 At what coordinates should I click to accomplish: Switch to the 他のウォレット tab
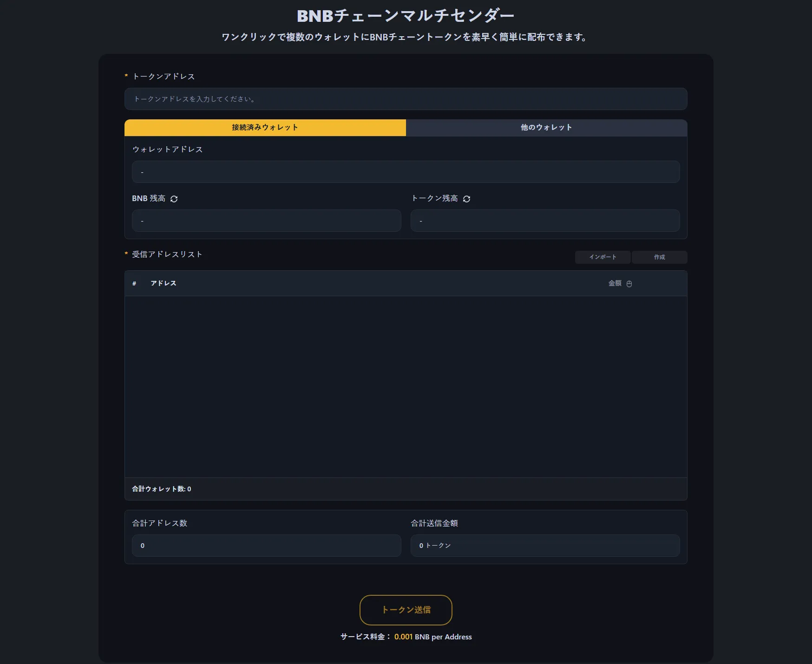pyautogui.click(x=546, y=128)
